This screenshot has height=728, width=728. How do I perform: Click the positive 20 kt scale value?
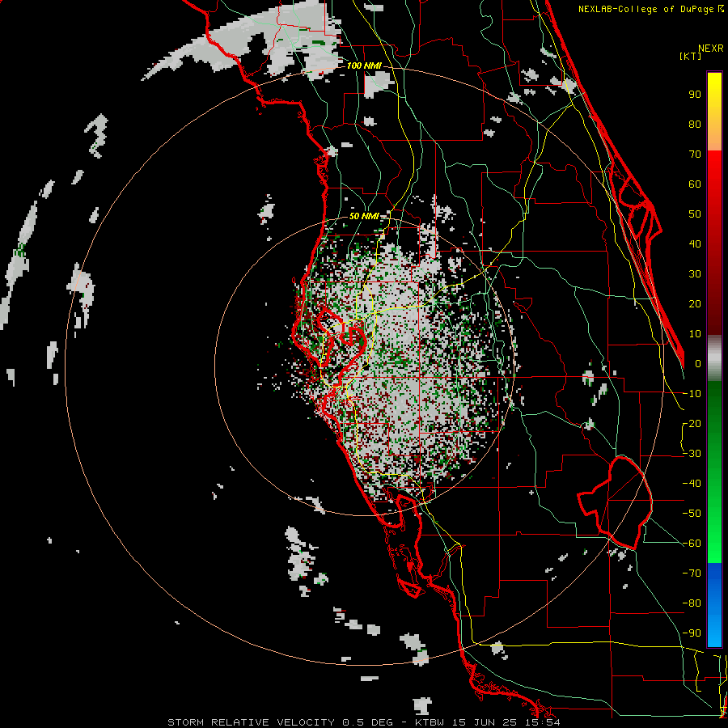[x=695, y=303]
